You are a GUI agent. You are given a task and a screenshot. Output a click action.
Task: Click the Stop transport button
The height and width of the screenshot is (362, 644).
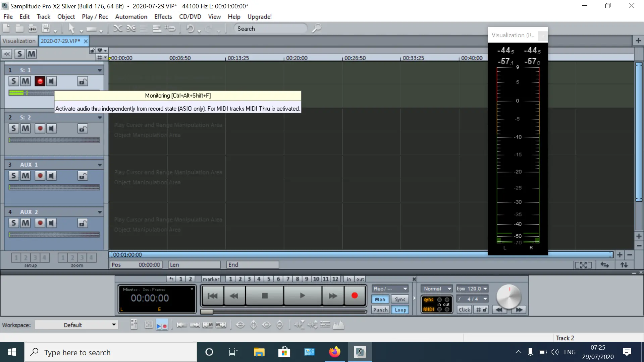pyautogui.click(x=265, y=296)
